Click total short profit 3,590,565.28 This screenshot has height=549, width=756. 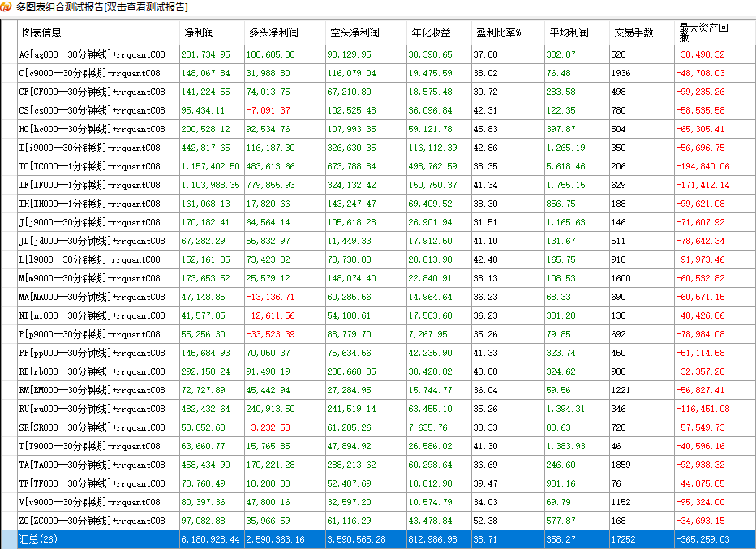click(x=356, y=539)
